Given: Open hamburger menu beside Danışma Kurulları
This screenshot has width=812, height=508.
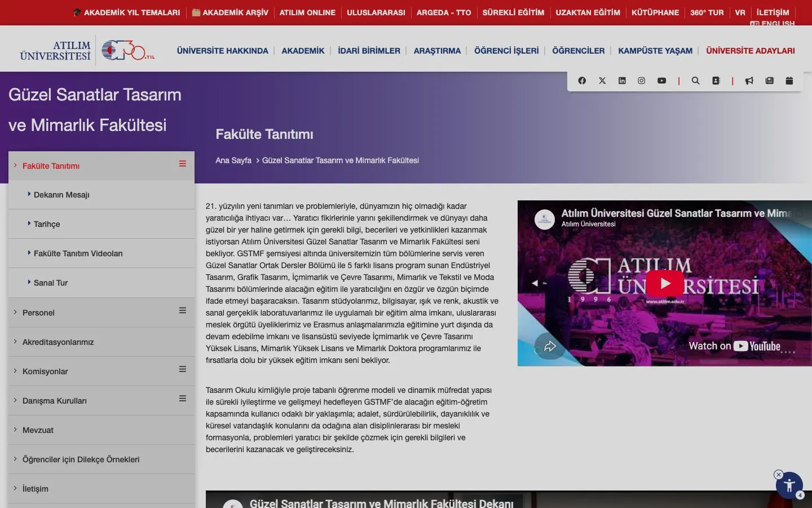Looking at the screenshot, I should [183, 398].
